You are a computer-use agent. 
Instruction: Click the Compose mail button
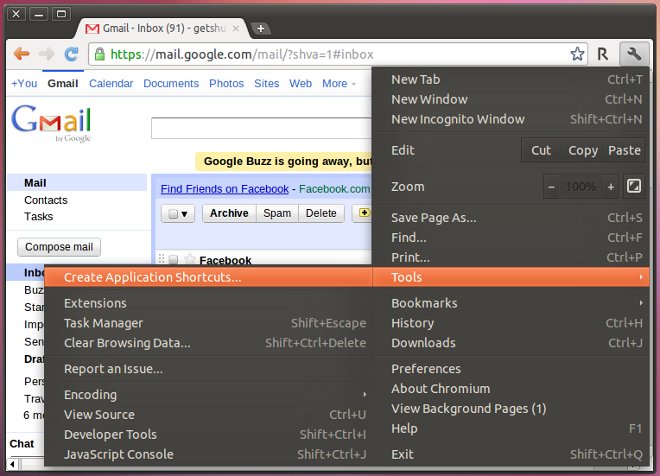tap(59, 247)
